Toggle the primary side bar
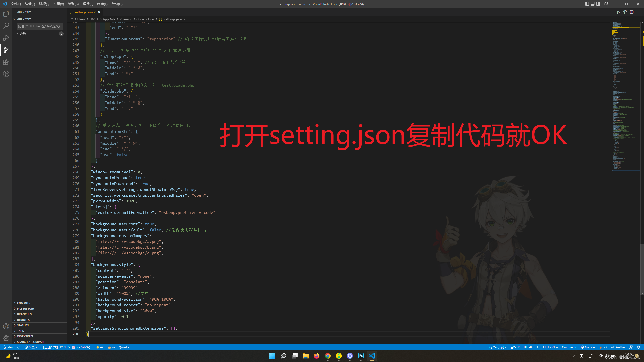 (x=587, y=4)
